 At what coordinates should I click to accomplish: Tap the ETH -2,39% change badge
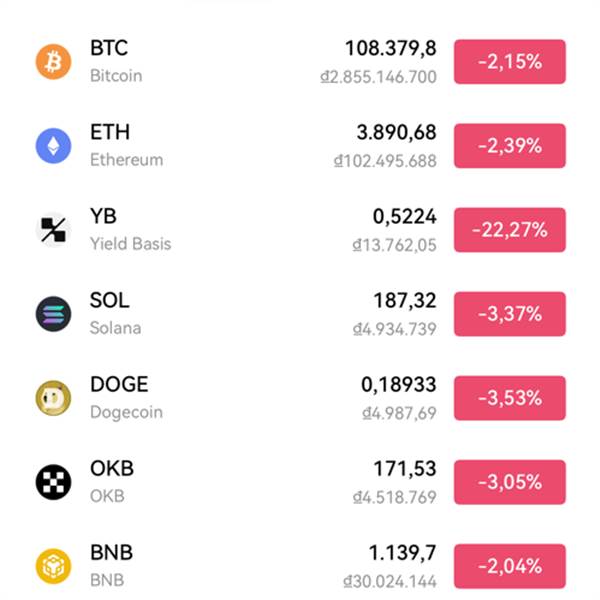click(x=509, y=146)
